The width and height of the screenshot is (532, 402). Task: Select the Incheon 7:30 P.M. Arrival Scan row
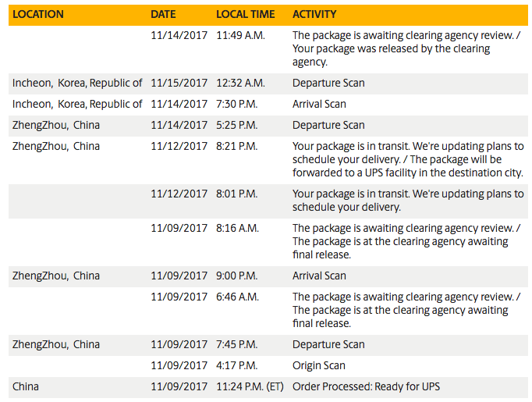click(268, 105)
